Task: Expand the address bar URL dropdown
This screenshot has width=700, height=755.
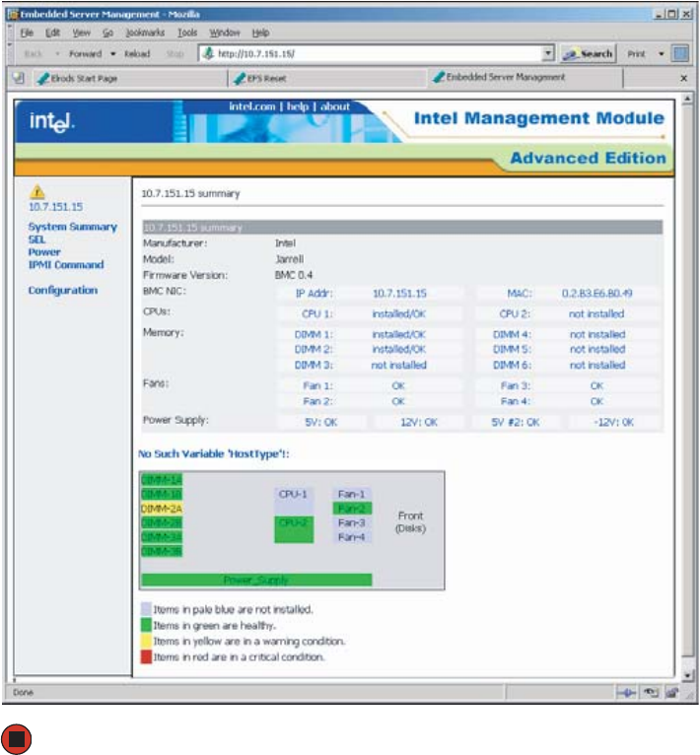Action: 548,53
